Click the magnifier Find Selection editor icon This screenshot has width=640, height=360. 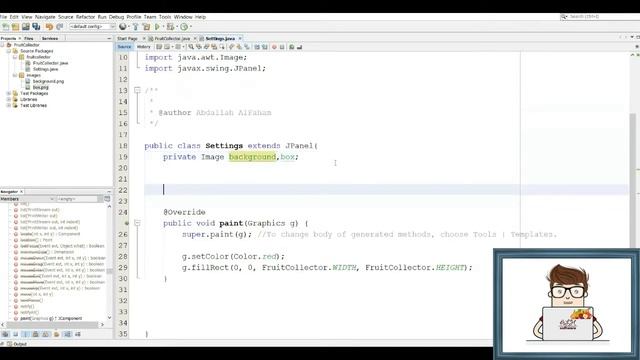(191, 47)
